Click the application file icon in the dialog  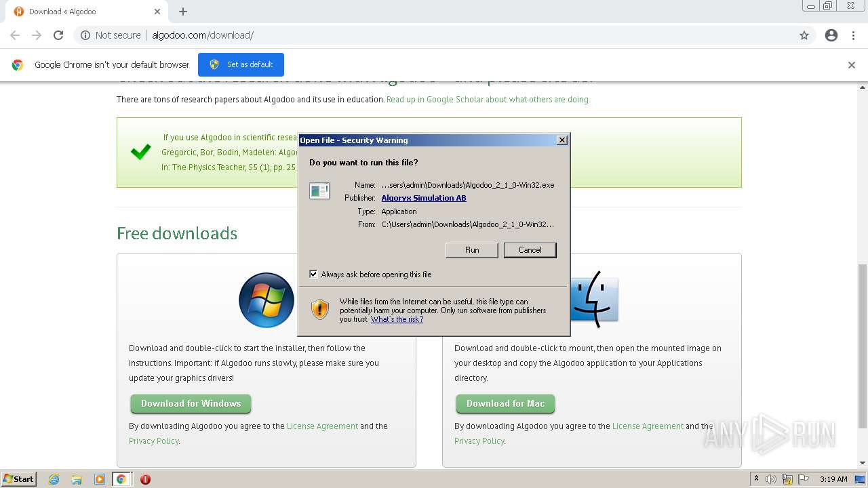click(x=319, y=191)
